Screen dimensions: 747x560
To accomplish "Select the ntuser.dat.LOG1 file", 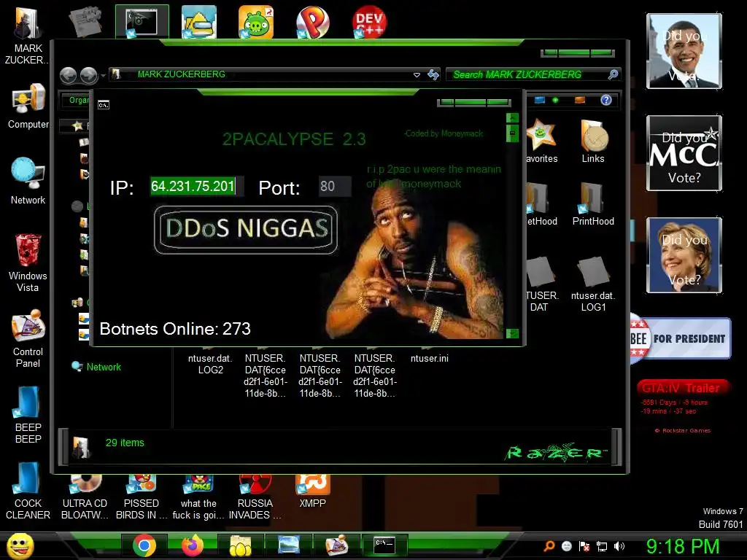I will tap(593, 284).
